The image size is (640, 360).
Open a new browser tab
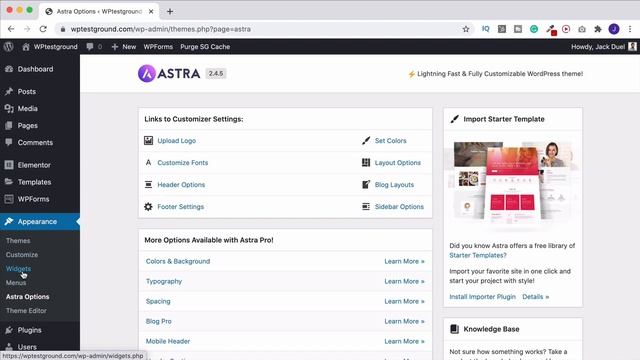point(170,11)
